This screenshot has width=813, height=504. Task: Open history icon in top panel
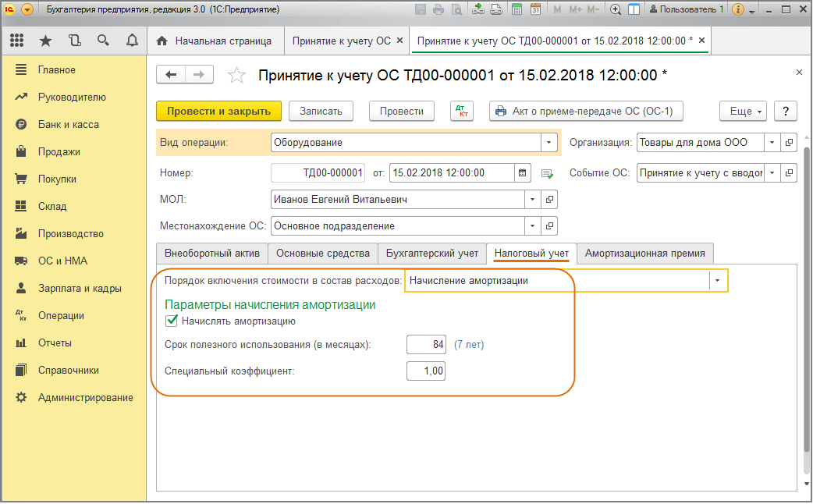pyautogui.click(x=75, y=41)
